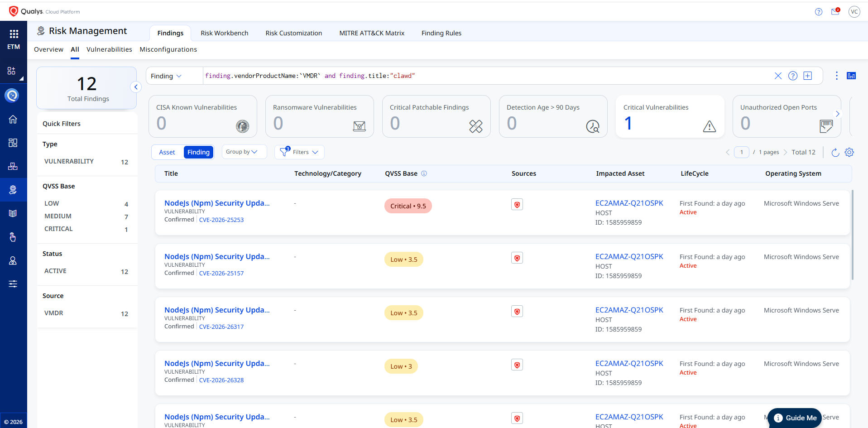Open search query help icon
868x428 pixels.
coord(793,76)
